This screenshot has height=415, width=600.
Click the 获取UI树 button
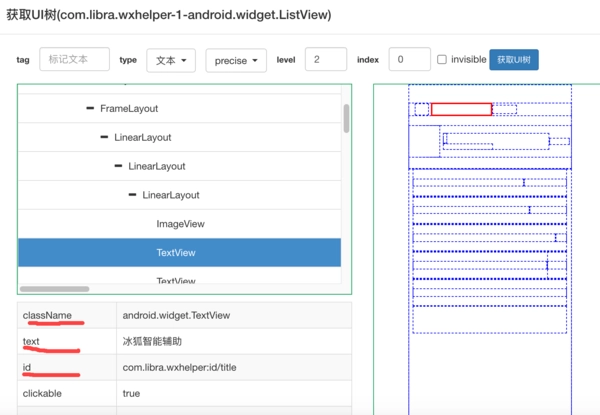click(x=514, y=60)
